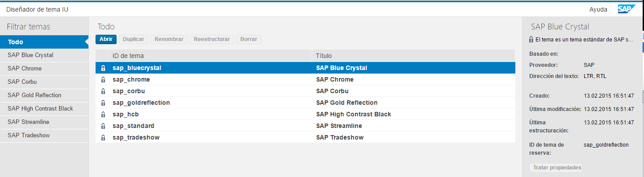Filter themes by SAP Gold Reflection
Viewport: 644px width, 177px height.
pyautogui.click(x=44, y=95)
